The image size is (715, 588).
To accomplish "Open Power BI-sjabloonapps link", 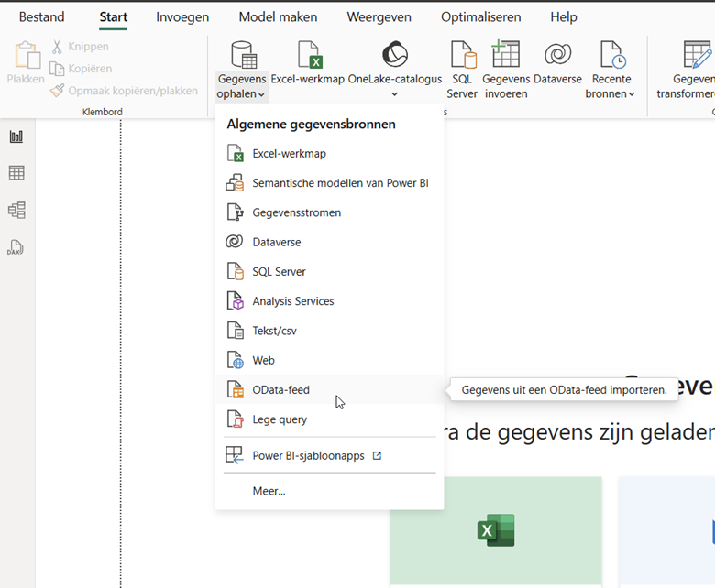I will pos(329,455).
